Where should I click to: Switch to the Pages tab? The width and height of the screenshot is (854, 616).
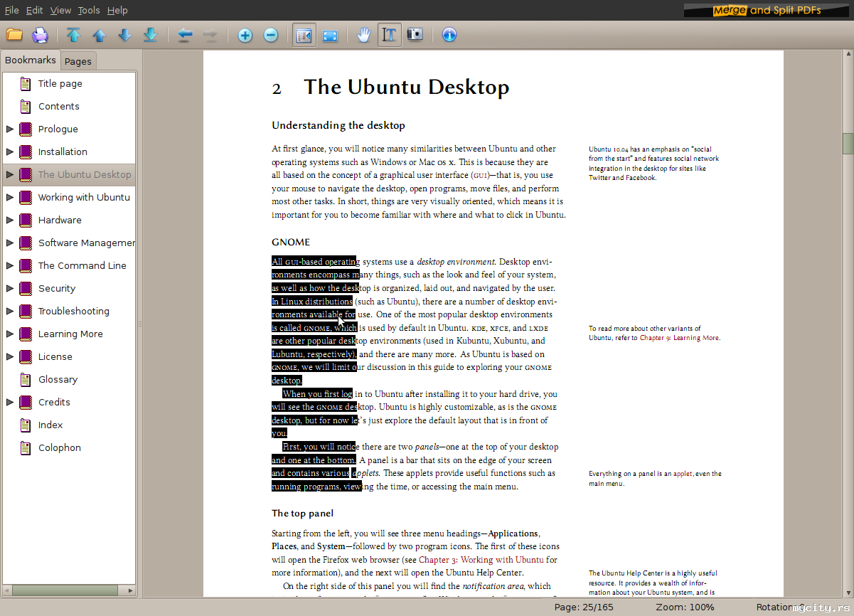pos(78,61)
